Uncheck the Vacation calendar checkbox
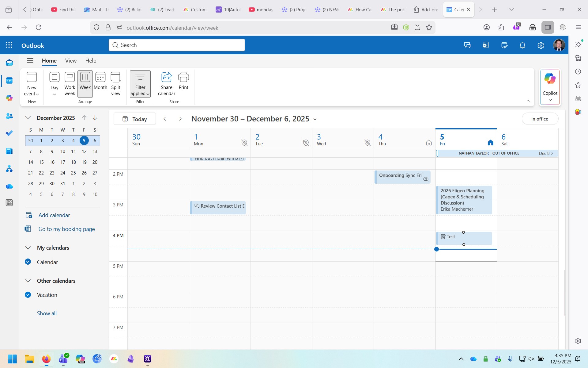 tap(28, 295)
